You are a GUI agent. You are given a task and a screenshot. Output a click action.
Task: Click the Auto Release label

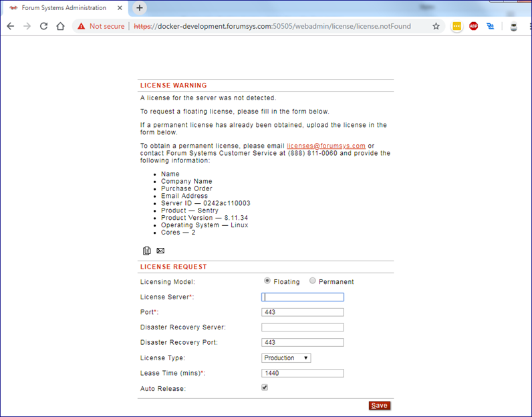tap(163, 389)
